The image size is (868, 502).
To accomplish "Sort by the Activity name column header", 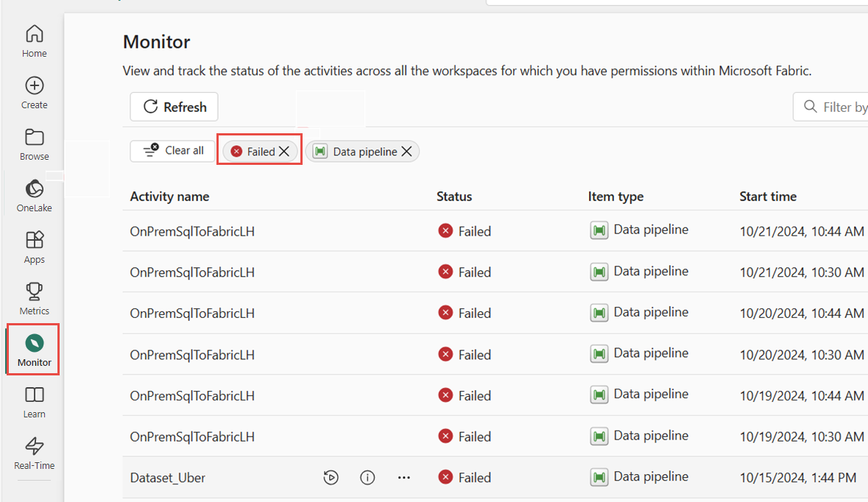I will 169,197.
